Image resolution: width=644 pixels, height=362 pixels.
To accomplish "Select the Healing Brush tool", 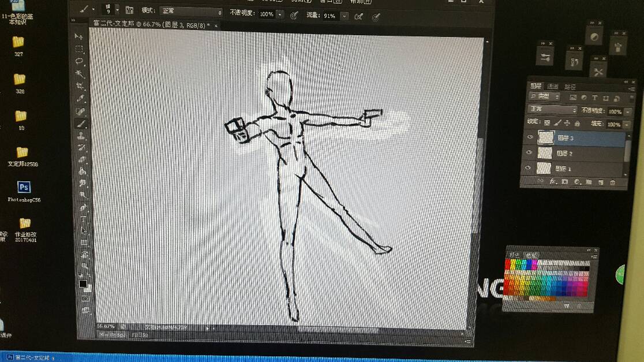I will pos(81,111).
